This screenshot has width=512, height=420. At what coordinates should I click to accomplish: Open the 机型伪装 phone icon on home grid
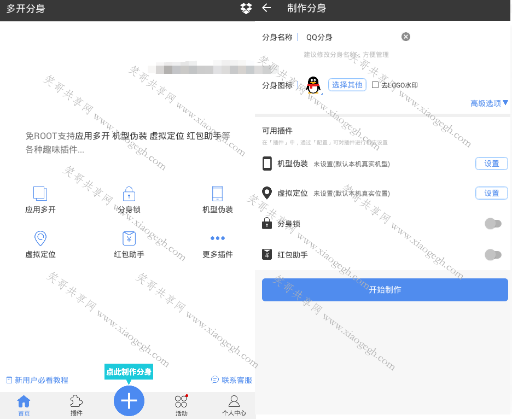click(218, 194)
